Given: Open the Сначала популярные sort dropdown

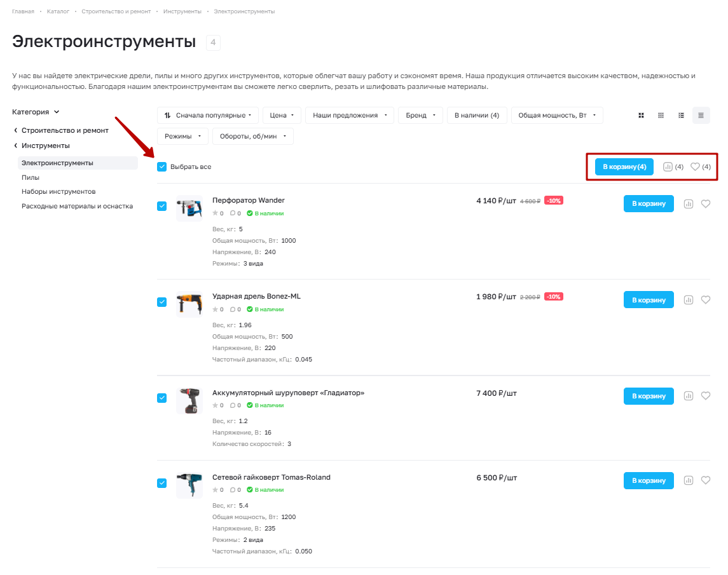Looking at the screenshot, I should (208, 115).
